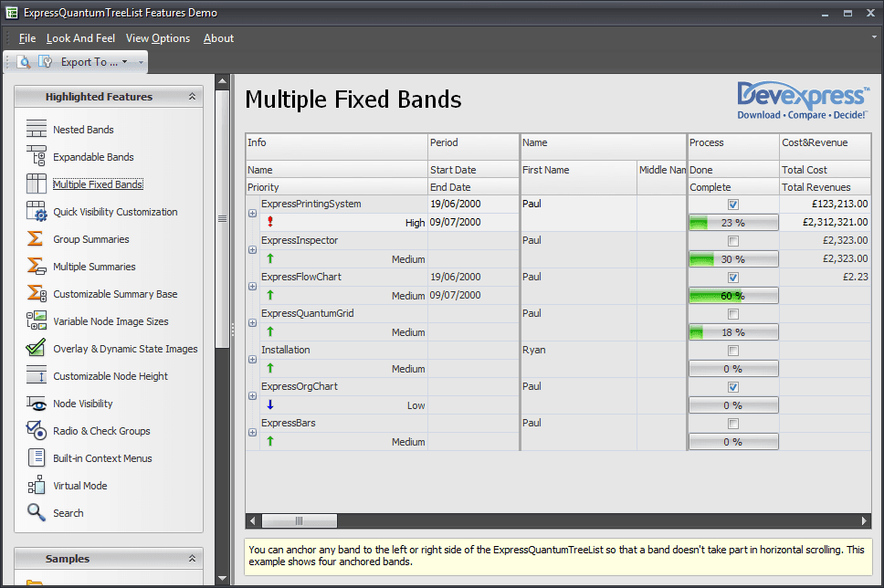Screen dimensions: 884x588
Task: Click the page setup toolbar icon
Action: pos(45,62)
